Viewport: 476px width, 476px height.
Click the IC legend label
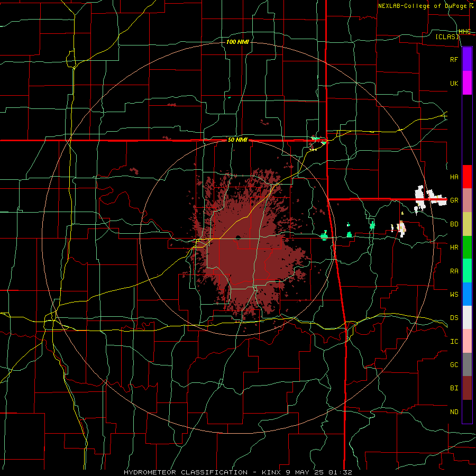(x=454, y=342)
